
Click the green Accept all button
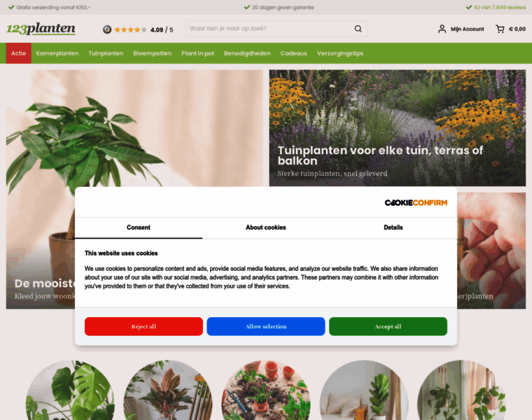point(388,326)
